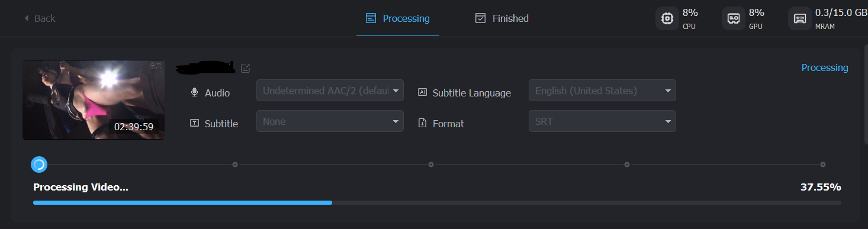The image size is (868, 229).
Task: Click the CPU usage chip icon
Action: point(667,18)
